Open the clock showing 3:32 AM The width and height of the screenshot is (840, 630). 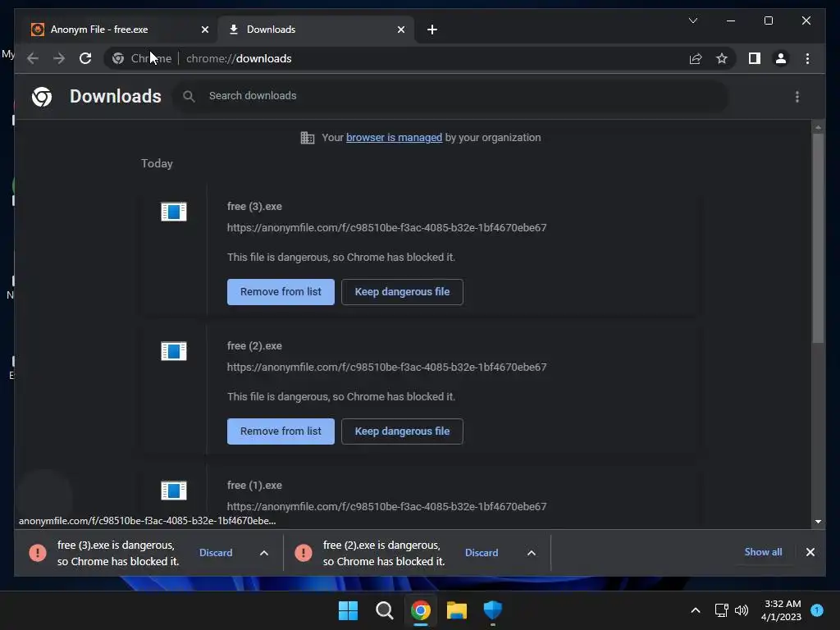coord(781,610)
